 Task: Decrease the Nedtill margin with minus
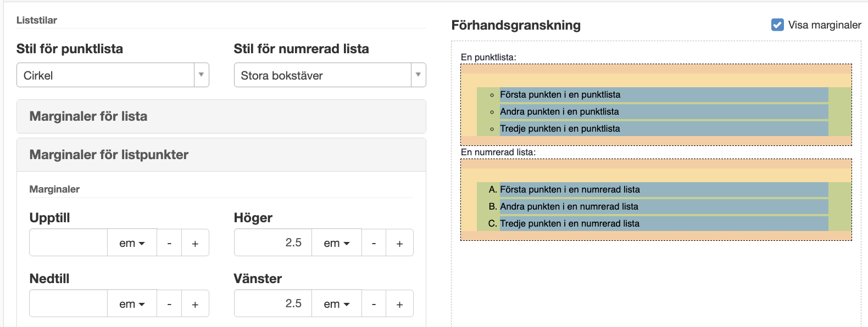click(x=169, y=304)
